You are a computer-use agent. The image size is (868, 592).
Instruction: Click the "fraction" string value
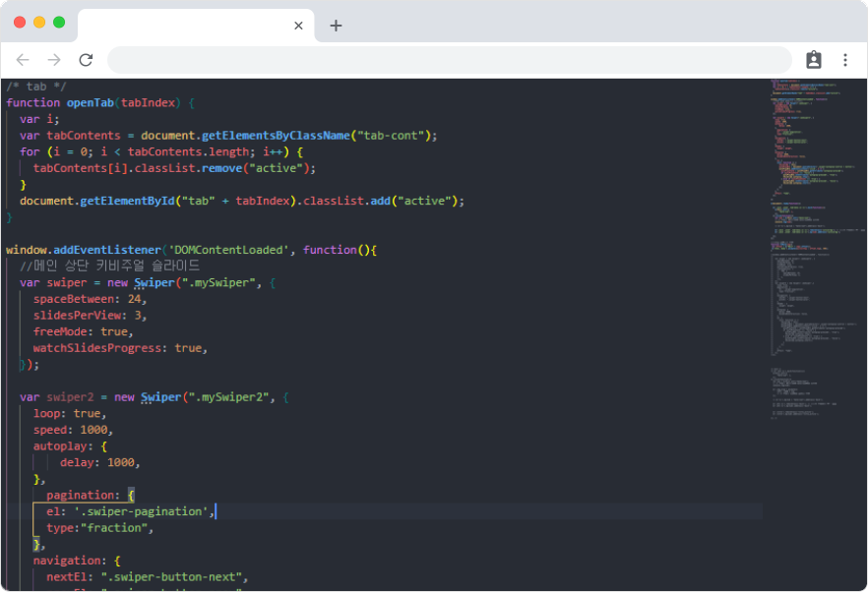[114, 528]
